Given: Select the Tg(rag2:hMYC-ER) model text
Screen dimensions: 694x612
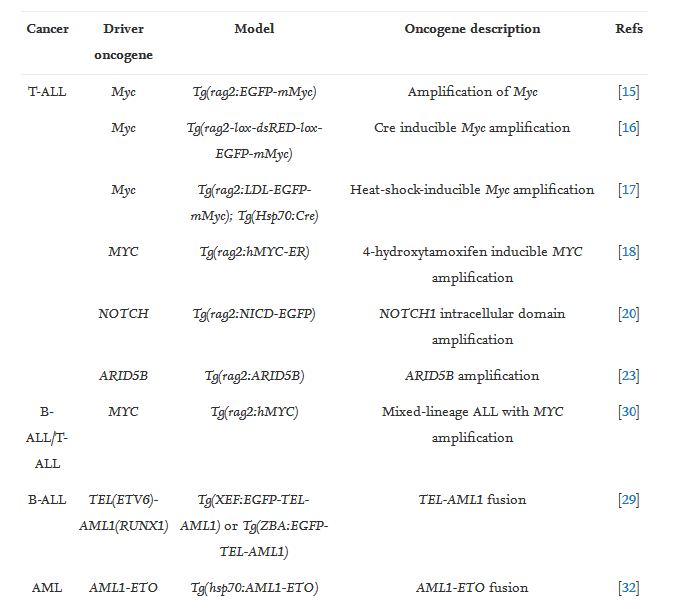Looking at the screenshot, I should (x=254, y=252).
